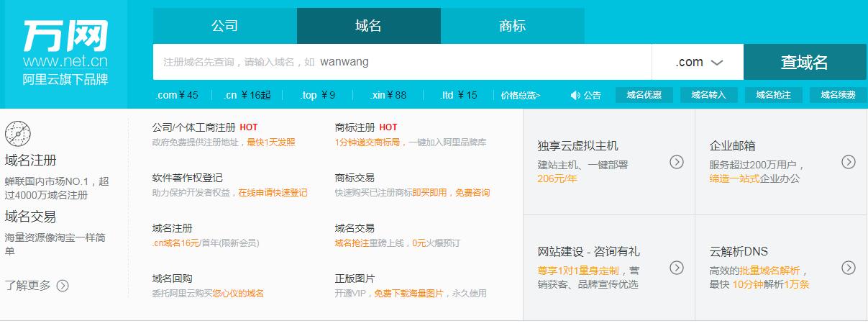Click 尊享1对1量身定制 orange text
This screenshot has height=326, width=868.
coord(578,271)
